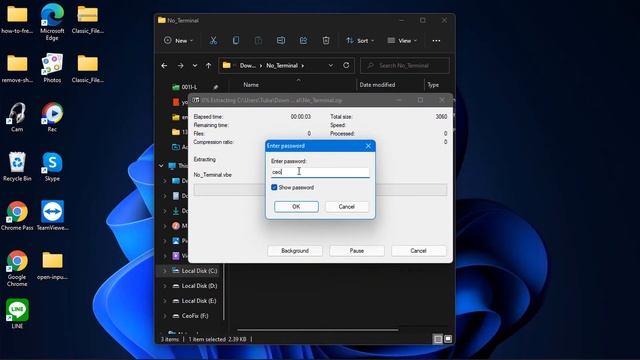Expand the Local Disk (D:) tree node
The height and width of the screenshot is (360, 640).
(x=165, y=286)
